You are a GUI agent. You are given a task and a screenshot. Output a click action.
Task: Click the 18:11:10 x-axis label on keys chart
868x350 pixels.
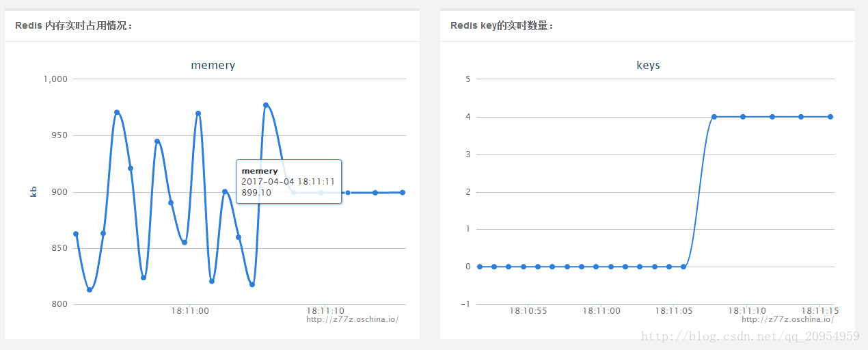(747, 311)
